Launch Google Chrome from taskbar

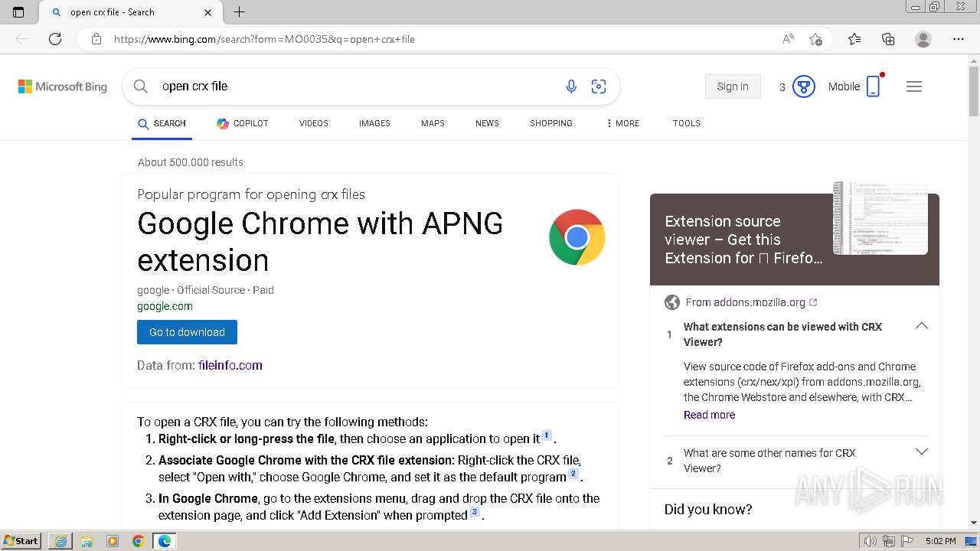point(139,541)
